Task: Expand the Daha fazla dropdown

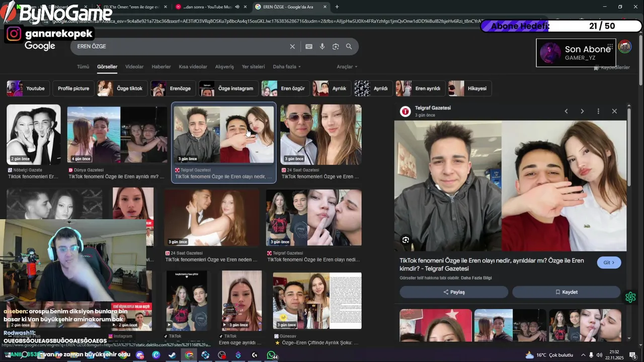Action: [287, 66]
